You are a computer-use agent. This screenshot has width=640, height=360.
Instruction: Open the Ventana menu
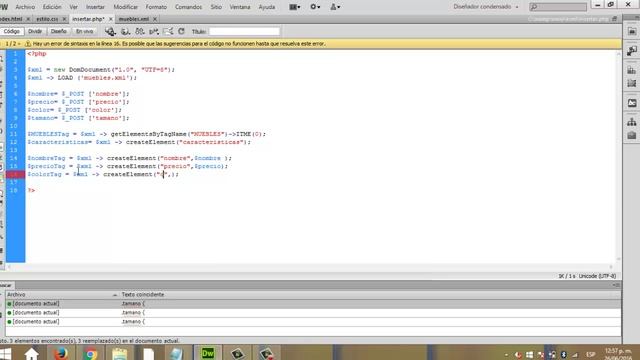point(240,7)
